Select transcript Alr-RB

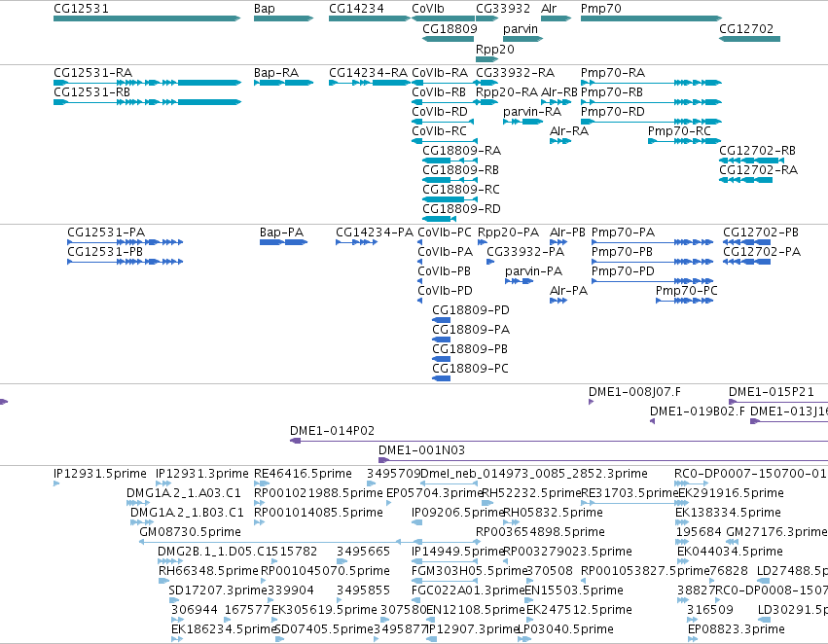(556, 102)
